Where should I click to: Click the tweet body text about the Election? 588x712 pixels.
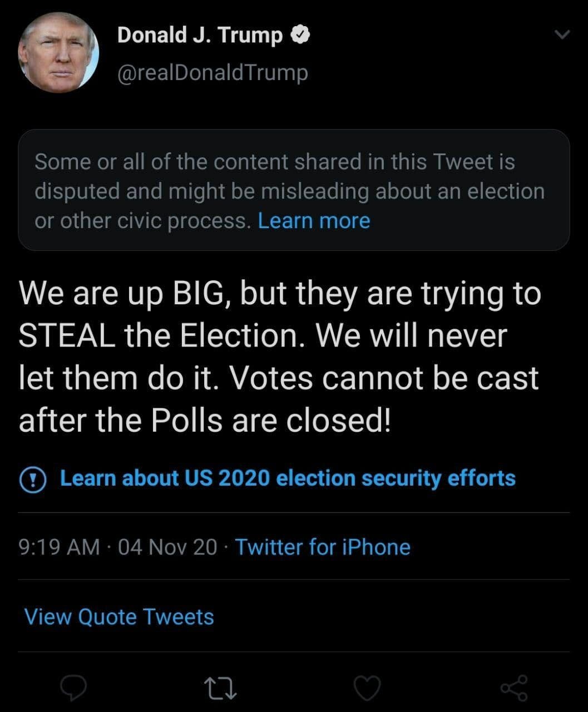pyautogui.click(x=278, y=356)
